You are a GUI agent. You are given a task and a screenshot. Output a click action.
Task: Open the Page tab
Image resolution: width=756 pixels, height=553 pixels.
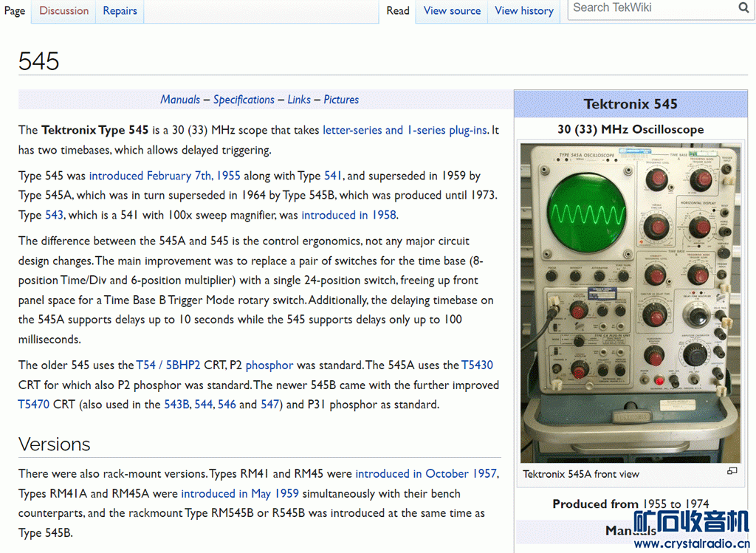15,11
